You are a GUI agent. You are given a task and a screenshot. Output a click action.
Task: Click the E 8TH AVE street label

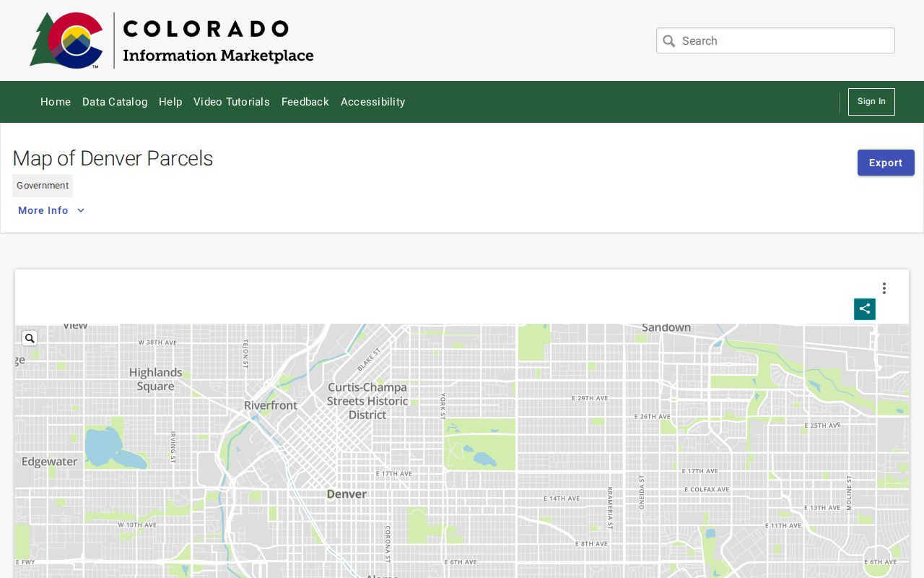click(x=593, y=544)
